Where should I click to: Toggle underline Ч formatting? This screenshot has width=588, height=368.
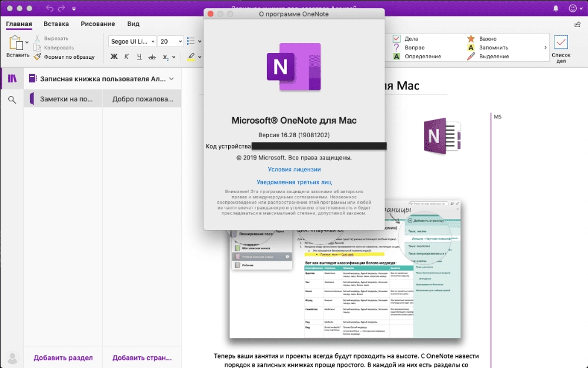[x=139, y=57]
